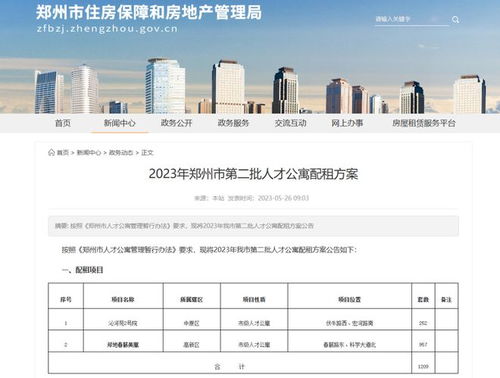Click the 备注 table header

[x=446, y=300]
